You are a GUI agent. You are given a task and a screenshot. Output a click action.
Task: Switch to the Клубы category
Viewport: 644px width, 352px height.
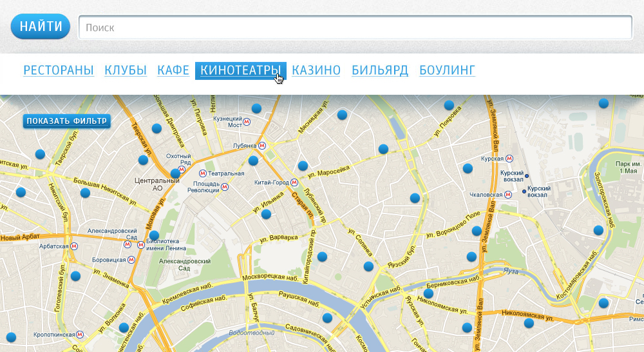pyautogui.click(x=126, y=70)
